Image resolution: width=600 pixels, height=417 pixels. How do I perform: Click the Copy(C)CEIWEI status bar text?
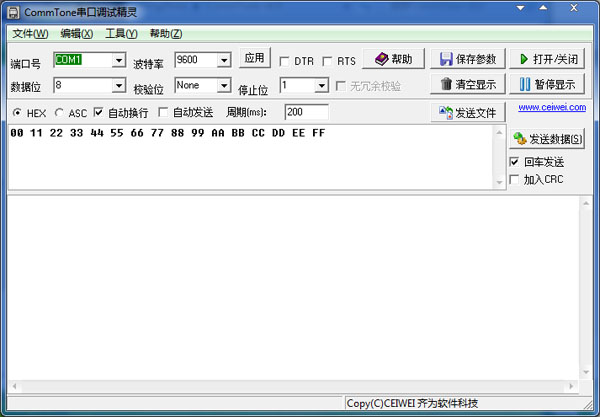pos(412,403)
